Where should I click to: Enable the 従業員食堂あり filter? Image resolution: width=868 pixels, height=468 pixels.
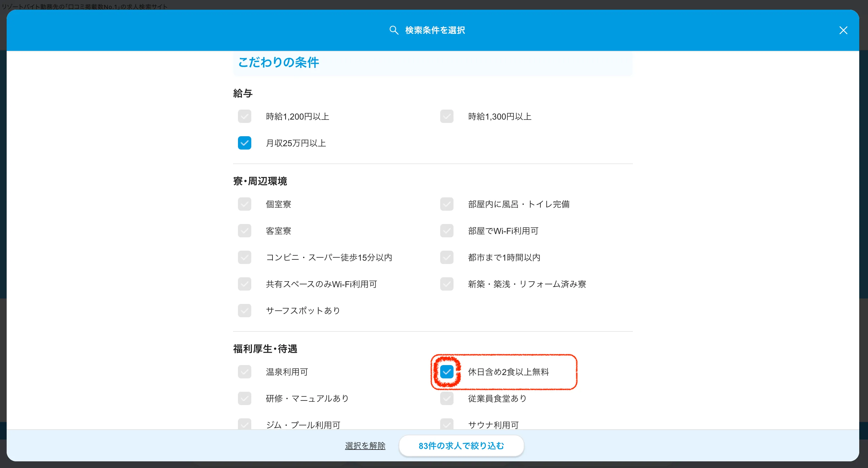(447, 398)
